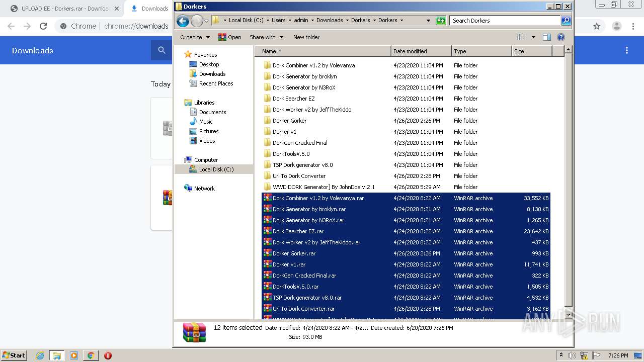Image resolution: width=644 pixels, height=362 pixels.
Task: Open the Videos library
Action: pos(207,141)
